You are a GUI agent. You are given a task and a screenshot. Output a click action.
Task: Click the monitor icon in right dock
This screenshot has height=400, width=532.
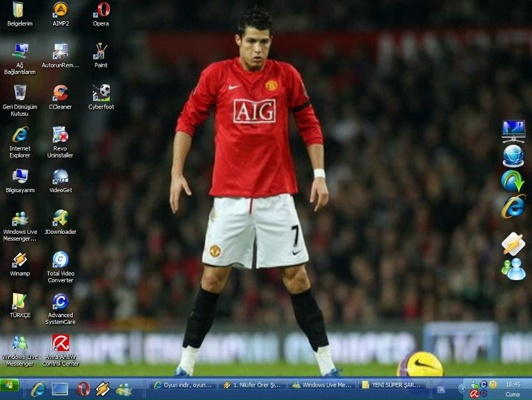coord(513,130)
